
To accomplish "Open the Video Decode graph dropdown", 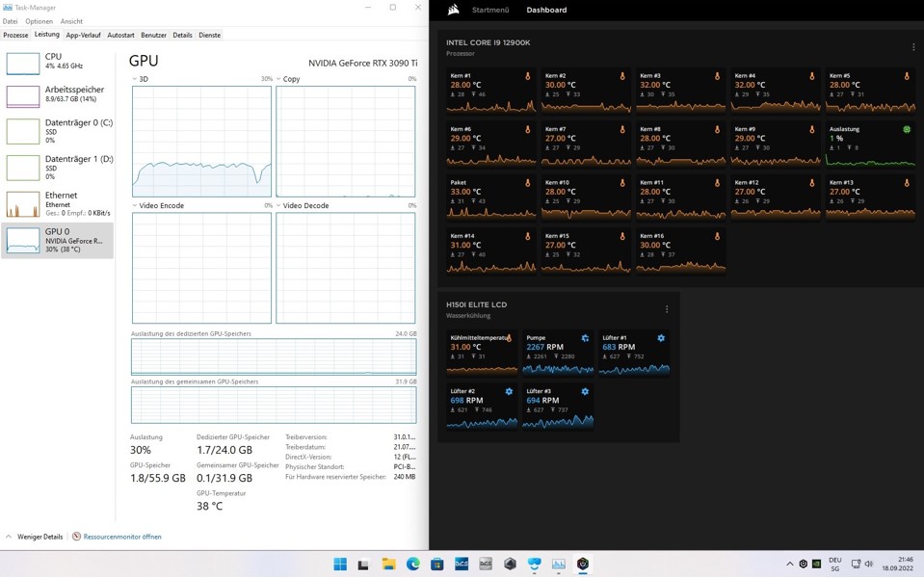I will pyautogui.click(x=278, y=205).
